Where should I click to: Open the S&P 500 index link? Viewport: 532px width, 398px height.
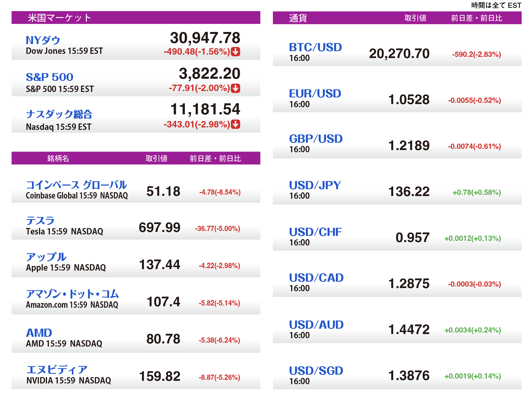pyautogui.click(x=49, y=77)
